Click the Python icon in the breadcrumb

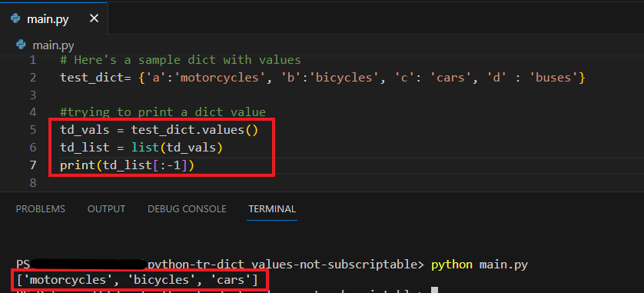[21, 45]
